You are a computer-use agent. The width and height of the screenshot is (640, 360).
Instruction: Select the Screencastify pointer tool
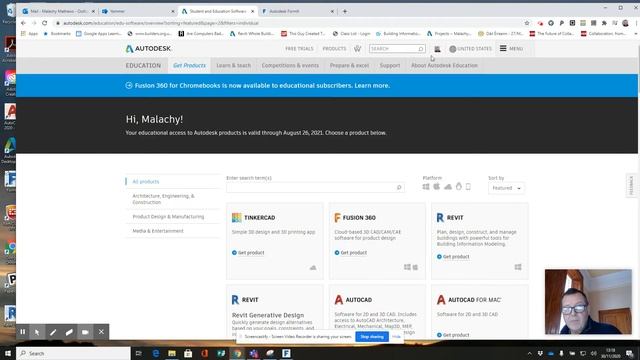pos(37,332)
